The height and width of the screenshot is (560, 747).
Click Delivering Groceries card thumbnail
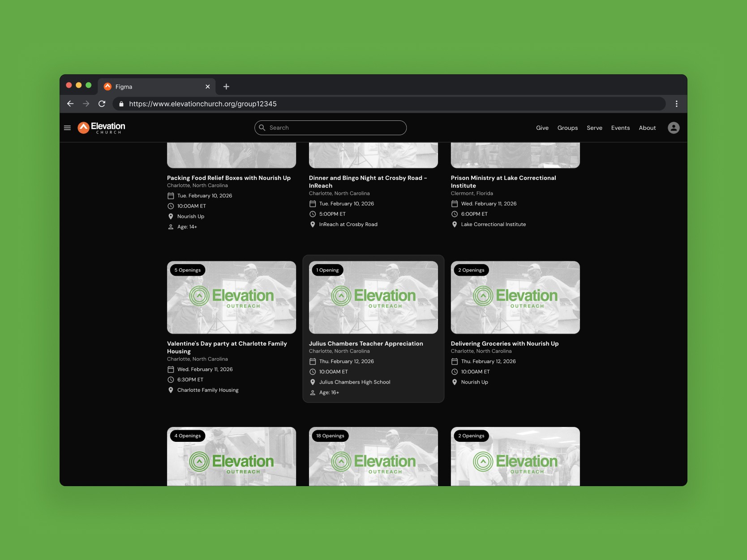pos(515,297)
